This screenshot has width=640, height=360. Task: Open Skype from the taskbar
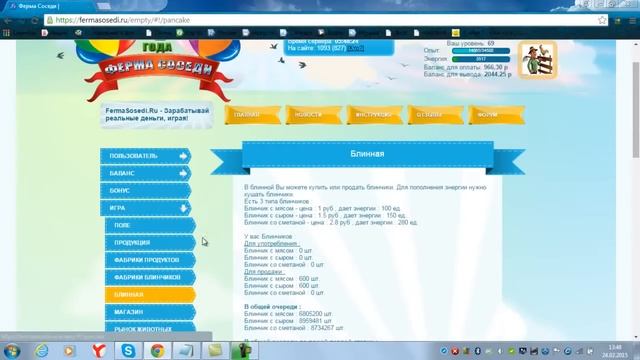[x=128, y=351]
